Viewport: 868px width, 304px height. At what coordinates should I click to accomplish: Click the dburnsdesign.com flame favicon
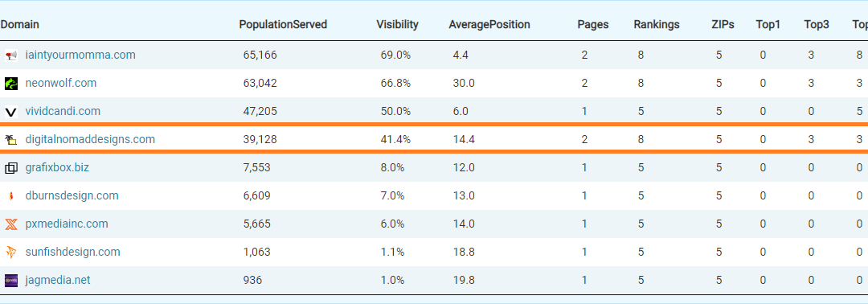pos(11,196)
